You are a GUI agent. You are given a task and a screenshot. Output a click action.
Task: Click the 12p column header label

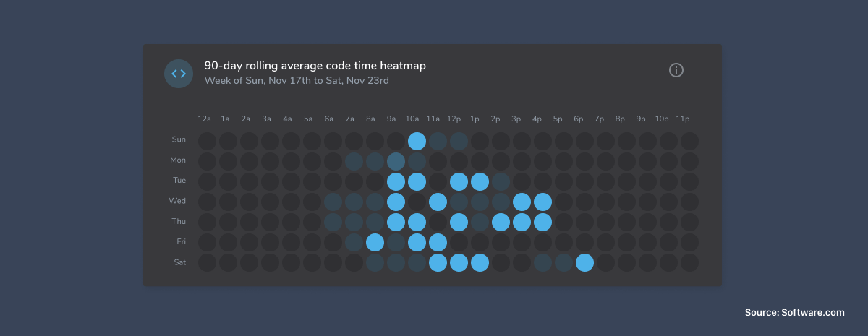coord(454,119)
